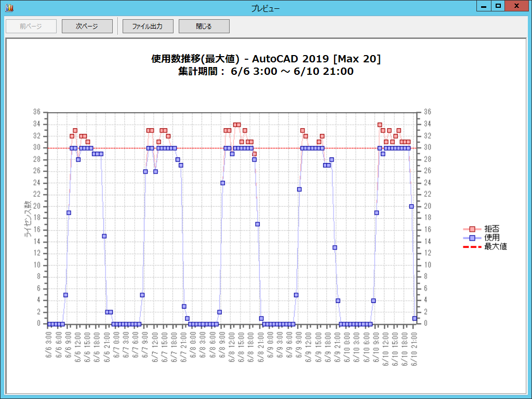Export the chart via ファイル出力

tap(148, 26)
